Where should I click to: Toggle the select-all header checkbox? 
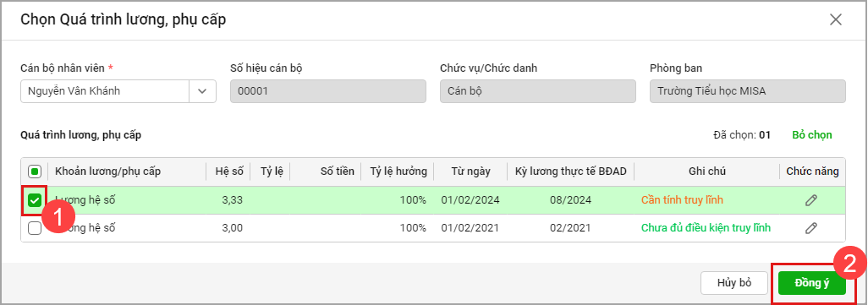35,172
